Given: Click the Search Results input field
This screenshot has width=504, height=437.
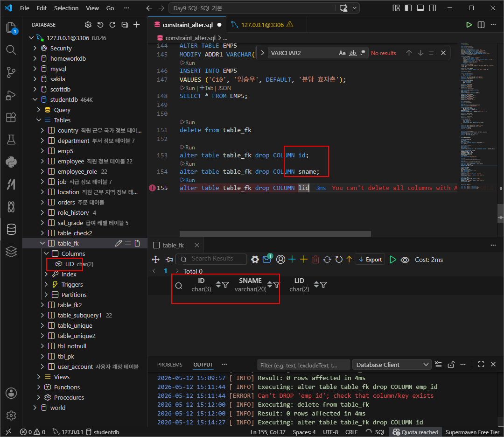Looking at the screenshot, I should 212,259.
